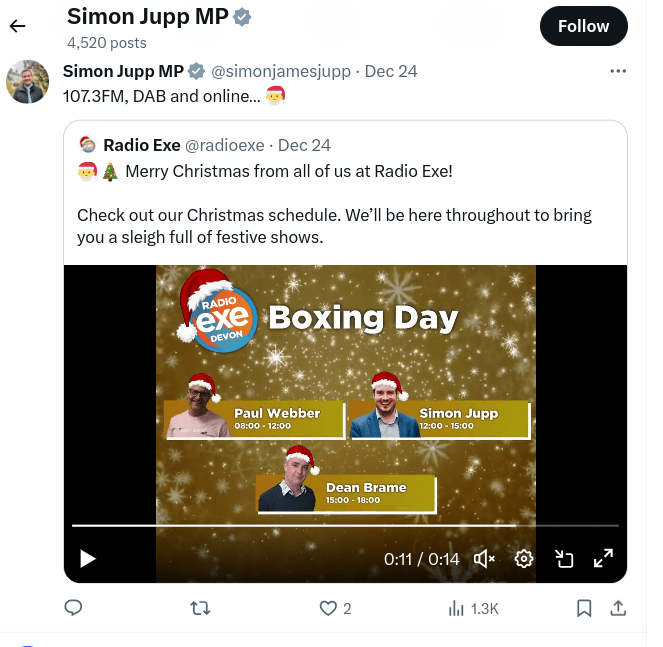
Task: Play the Radio Exe video
Action: tap(88, 558)
